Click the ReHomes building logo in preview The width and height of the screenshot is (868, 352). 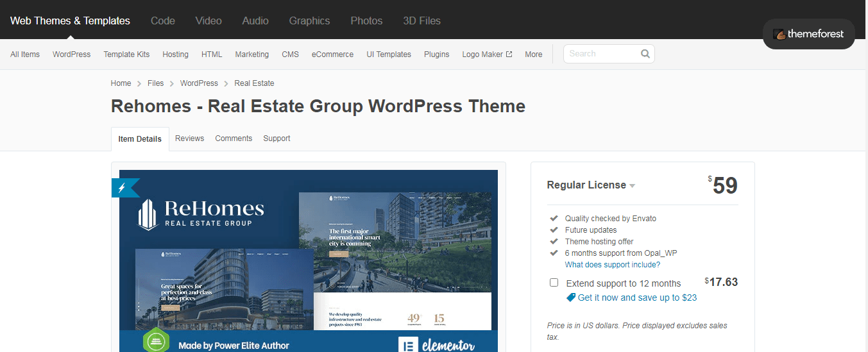(x=148, y=214)
